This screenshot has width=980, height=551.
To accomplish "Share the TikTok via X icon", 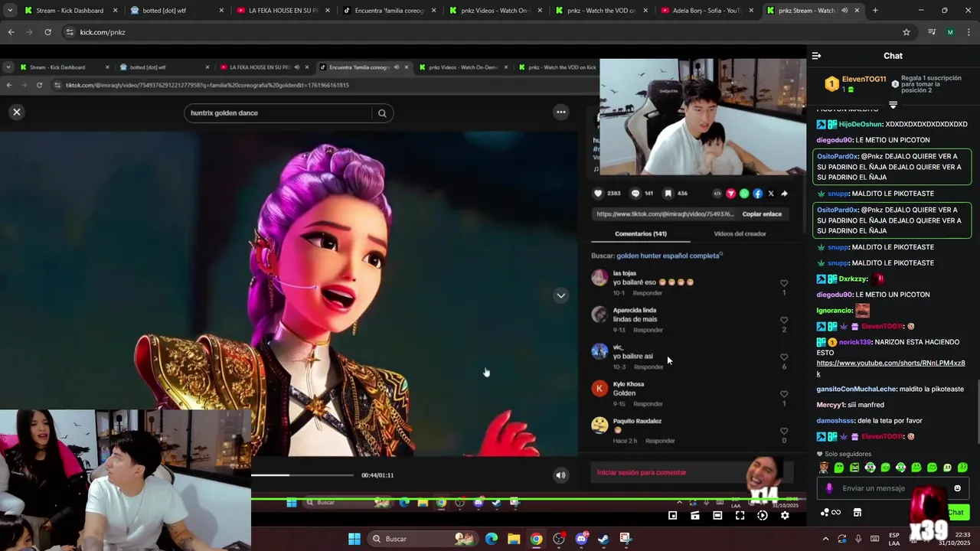I will point(771,194).
